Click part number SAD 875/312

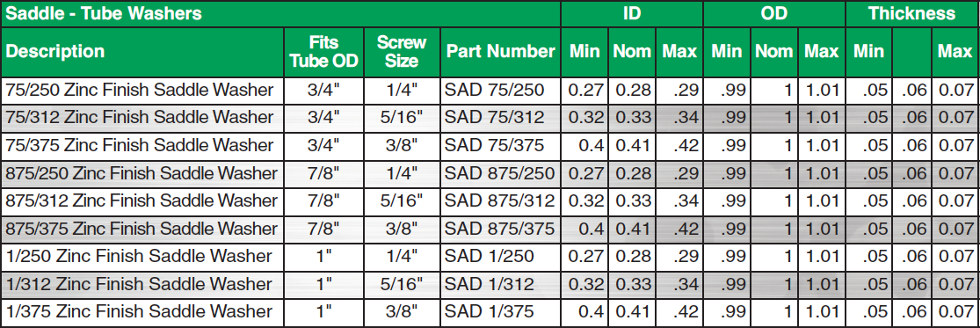click(499, 201)
